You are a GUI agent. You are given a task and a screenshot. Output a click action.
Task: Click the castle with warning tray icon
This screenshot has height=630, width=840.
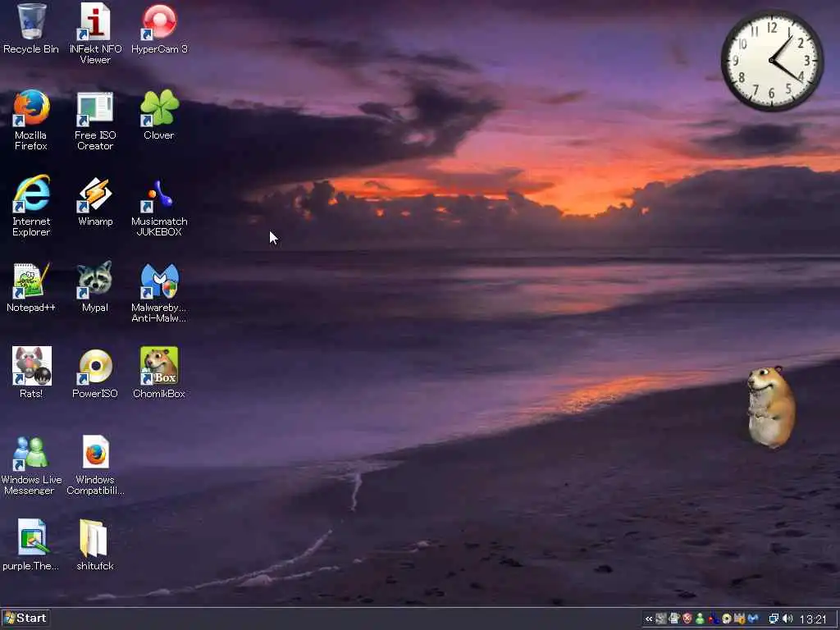[x=740, y=619]
